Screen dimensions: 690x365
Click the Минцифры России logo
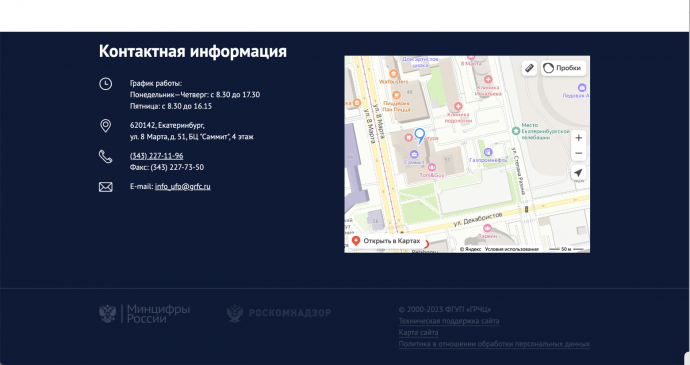144,313
